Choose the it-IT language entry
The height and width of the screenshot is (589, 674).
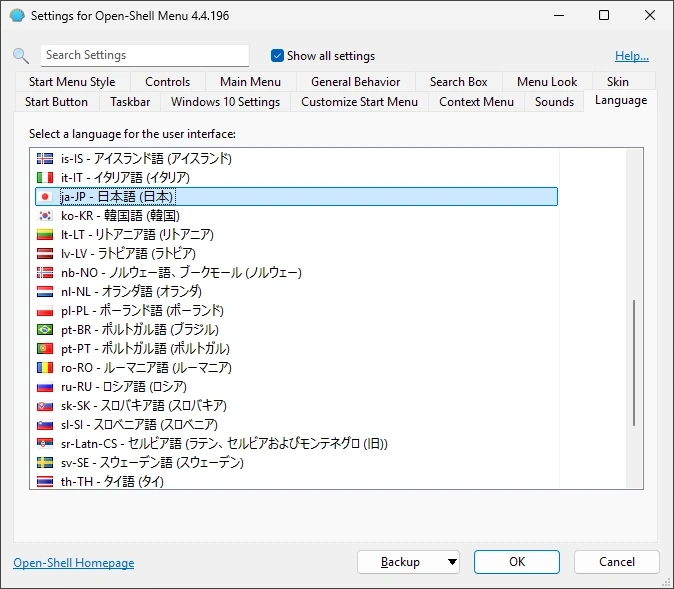click(x=297, y=178)
